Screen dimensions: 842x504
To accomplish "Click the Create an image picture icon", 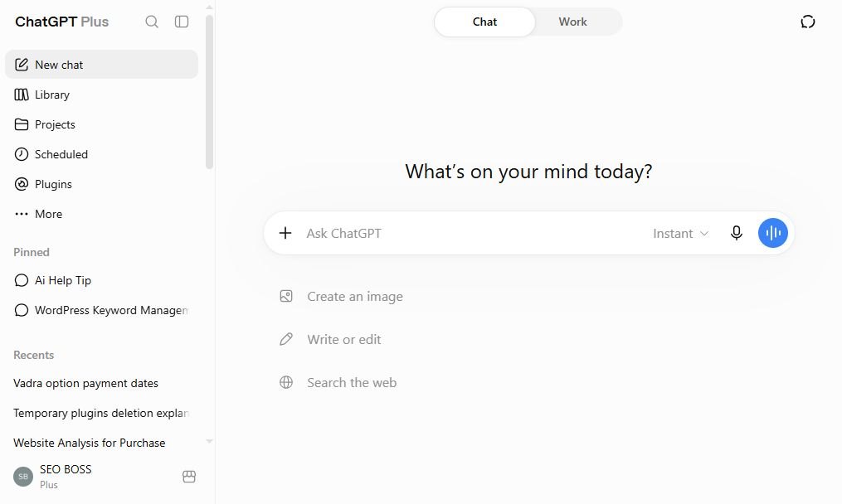I will [x=286, y=296].
